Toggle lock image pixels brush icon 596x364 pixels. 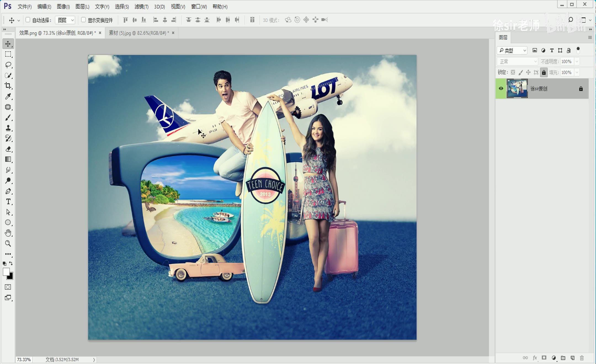520,72
